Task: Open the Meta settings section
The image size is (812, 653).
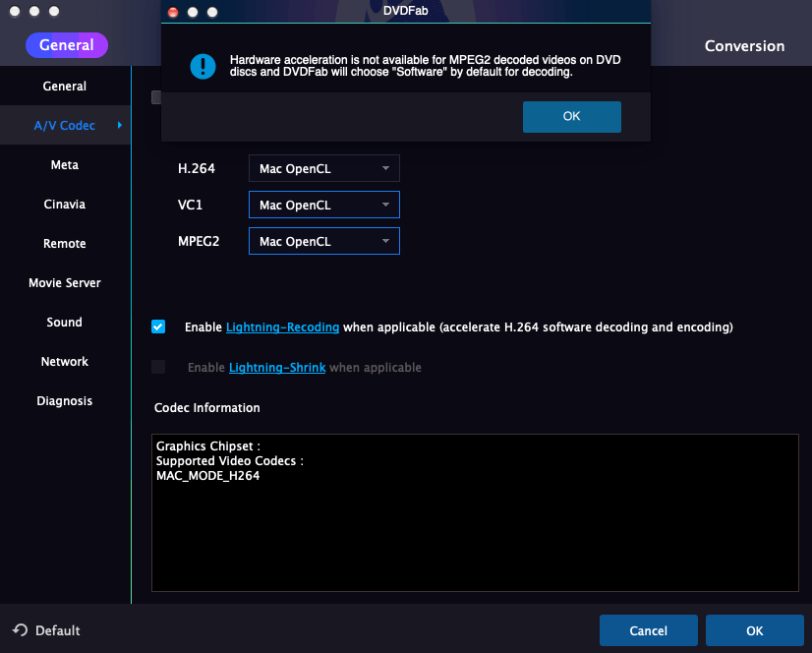Action: [65, 165]
